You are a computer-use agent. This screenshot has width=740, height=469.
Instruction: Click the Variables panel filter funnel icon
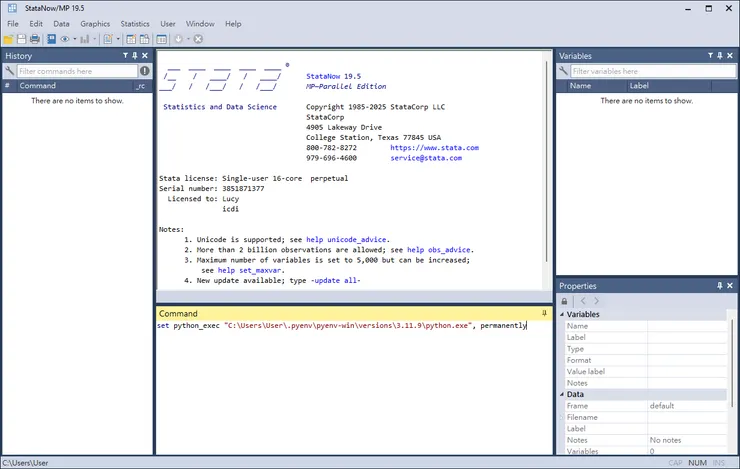[710, 56]
